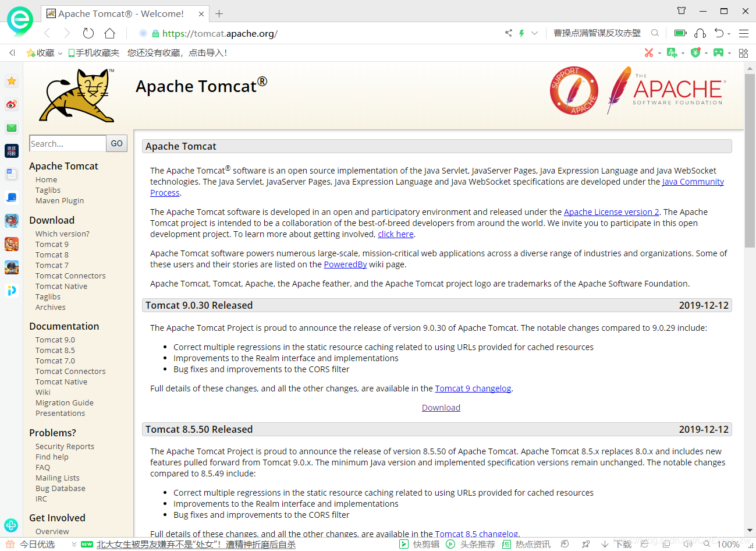Click the green lightning speed-mode icon
The width and height of the screenshot is (756, 551).
[522, 33]
